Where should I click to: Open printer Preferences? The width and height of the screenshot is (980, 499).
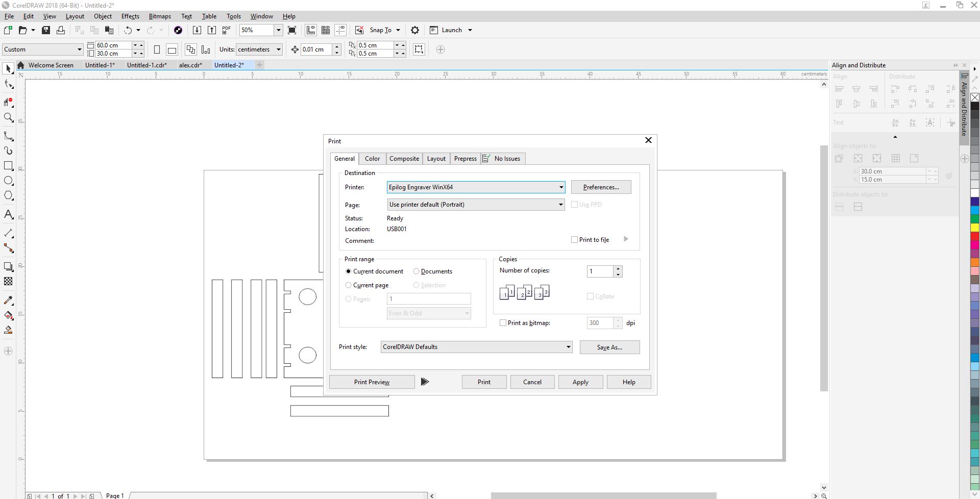pos(601,187)
